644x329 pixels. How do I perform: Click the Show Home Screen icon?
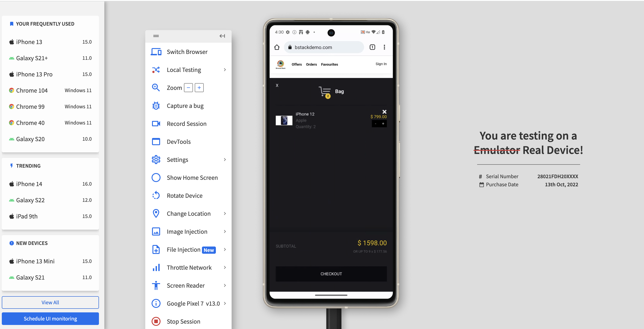coord(155,178)
